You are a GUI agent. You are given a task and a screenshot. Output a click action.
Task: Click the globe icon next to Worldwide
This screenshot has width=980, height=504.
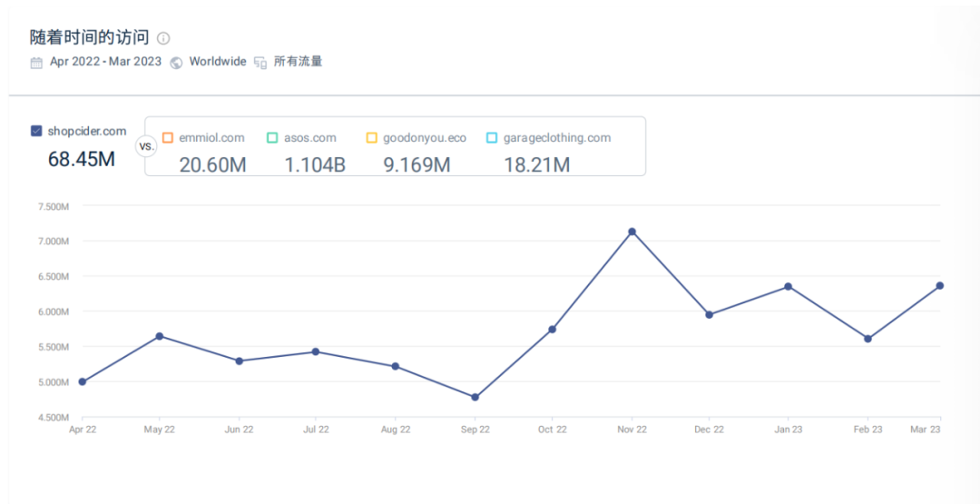[176, 63]
